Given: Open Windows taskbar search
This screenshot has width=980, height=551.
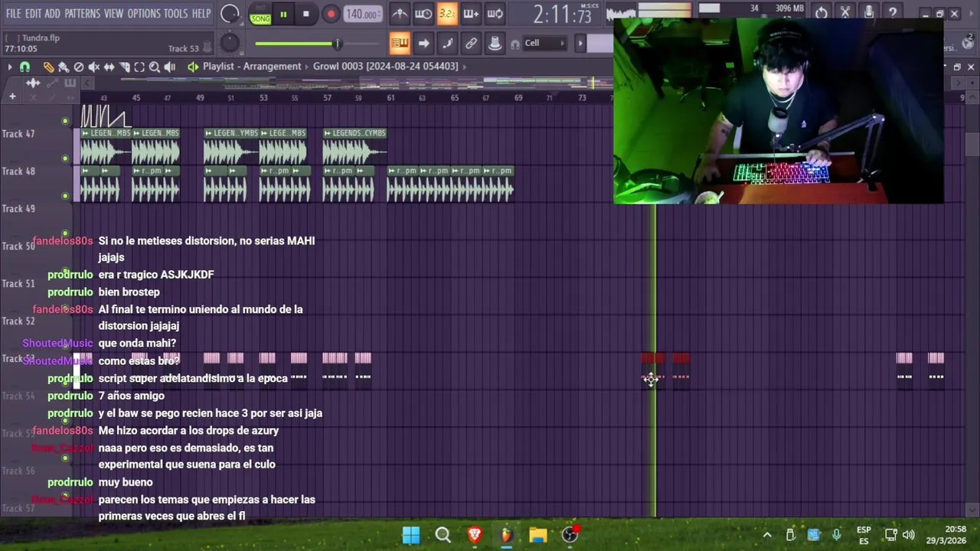Looking at the screenshot, I should point(443,535).
